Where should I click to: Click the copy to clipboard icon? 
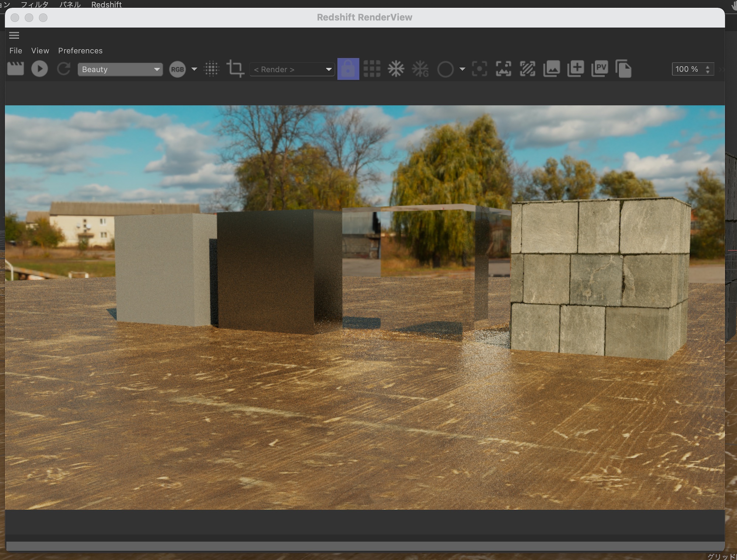tap(624, 69)
